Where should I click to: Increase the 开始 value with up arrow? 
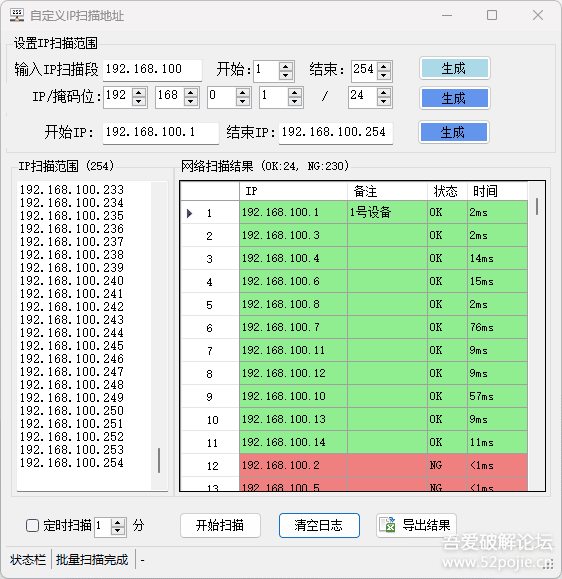[285, 66]
